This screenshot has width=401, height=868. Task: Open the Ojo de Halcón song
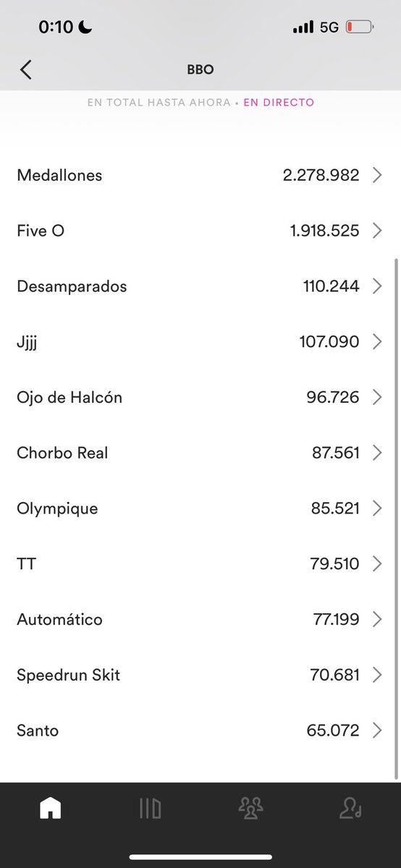[200, 397]
